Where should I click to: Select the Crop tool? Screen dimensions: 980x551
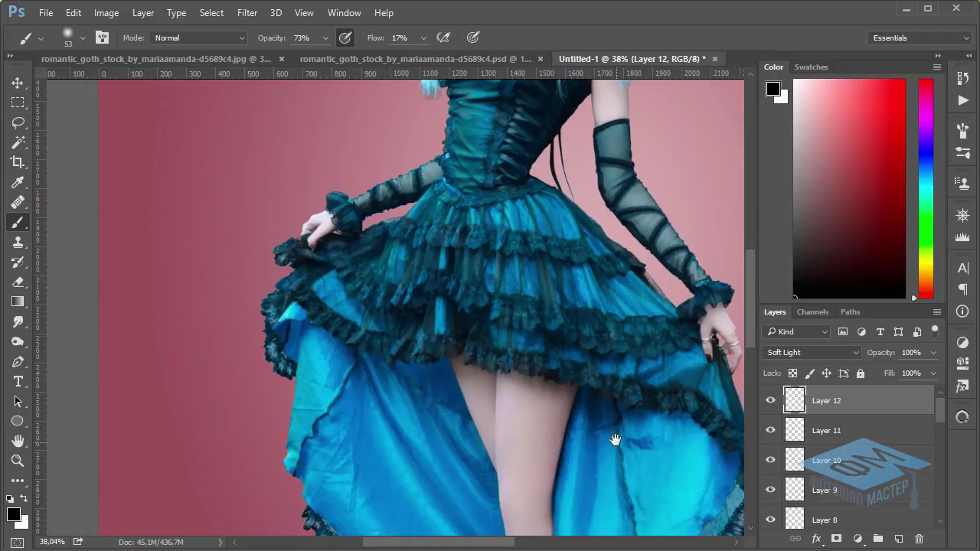(x=18, y=162)
